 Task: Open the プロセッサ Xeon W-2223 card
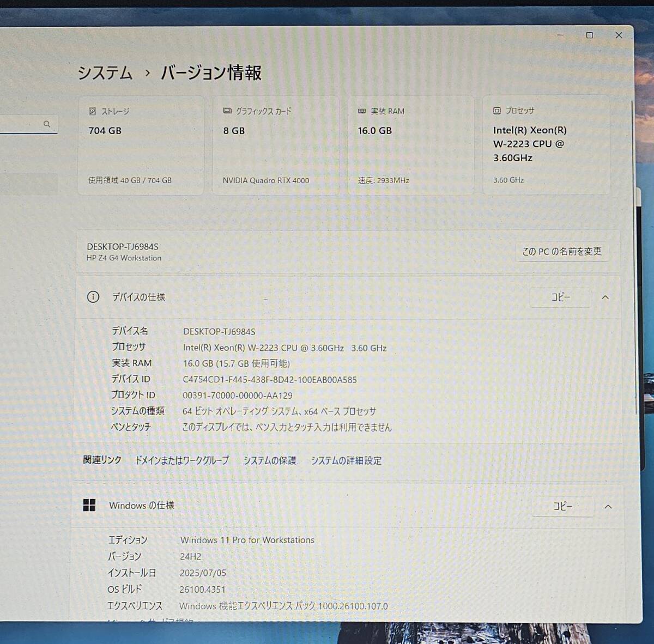pyautogui.click(x=546, y=145)
